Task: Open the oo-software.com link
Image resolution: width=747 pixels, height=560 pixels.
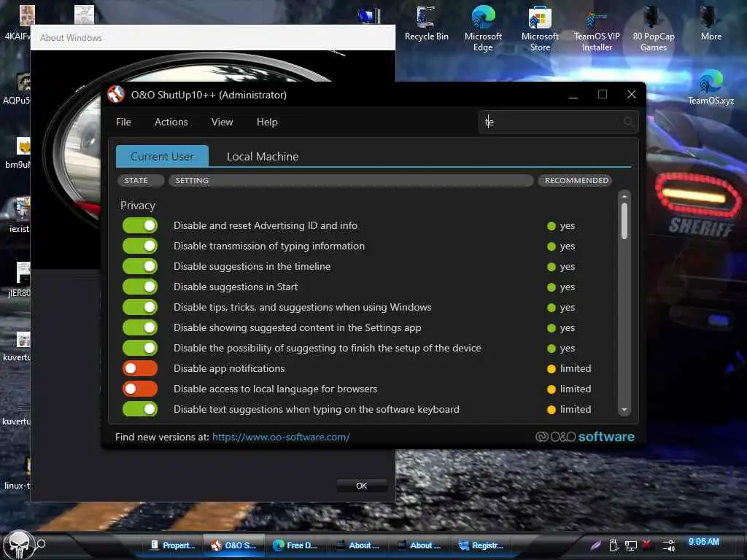Action: [281, 437]
